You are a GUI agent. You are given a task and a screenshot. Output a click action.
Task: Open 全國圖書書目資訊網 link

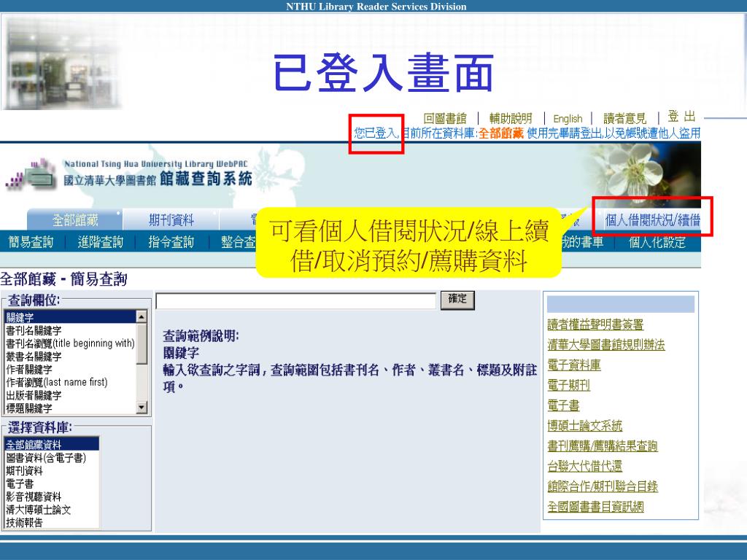[x=595, y=507]
